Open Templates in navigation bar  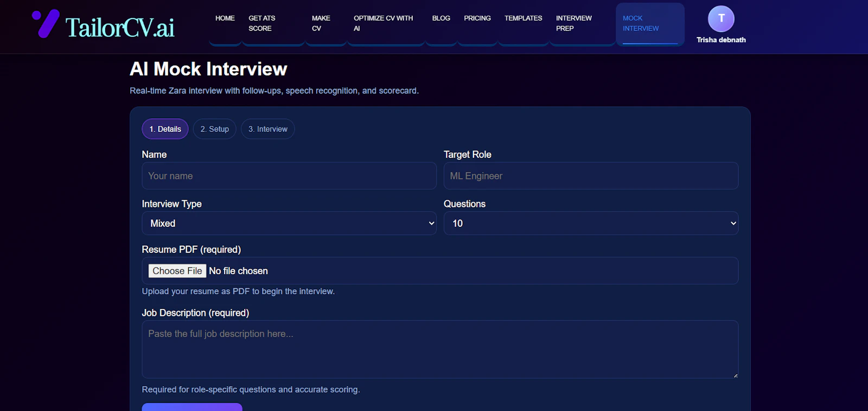tap(524, 18)
